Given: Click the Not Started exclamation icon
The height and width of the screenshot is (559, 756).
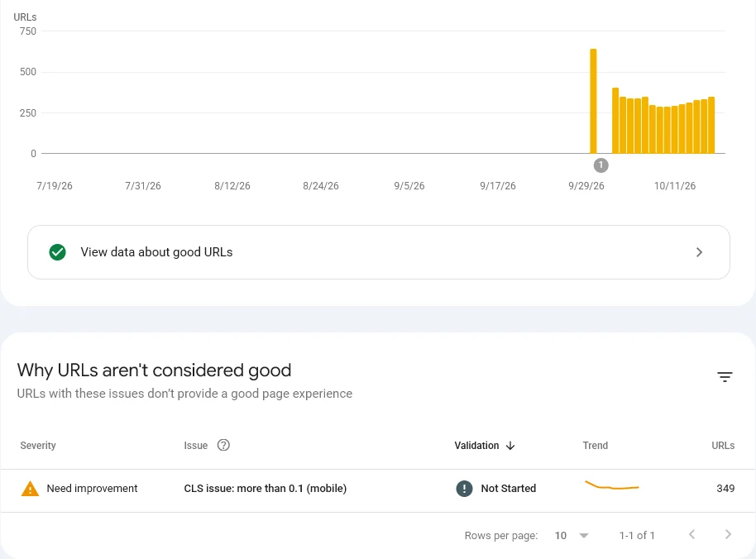Looking at the screenshot, I should (464, 488).
